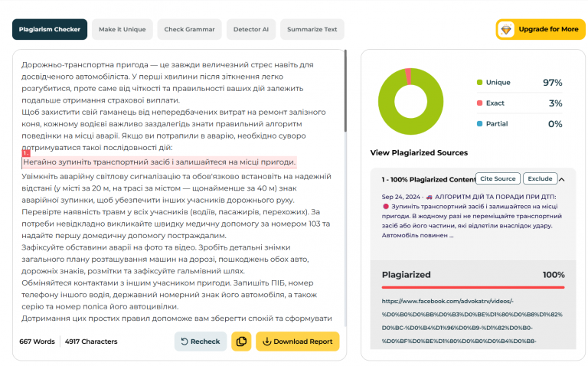
Task: Click Upgrade for More button
Action: (x=541, y=29)
